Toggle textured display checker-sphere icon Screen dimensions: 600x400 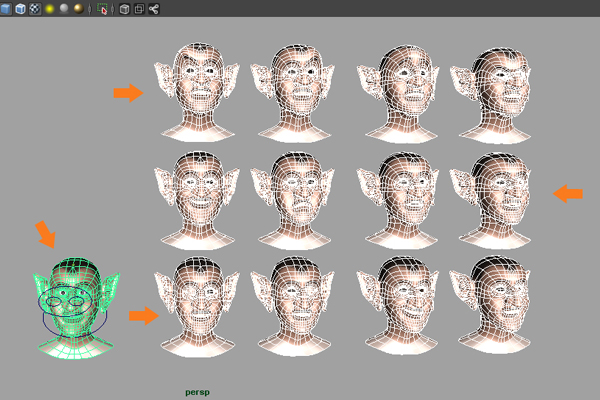35,8
